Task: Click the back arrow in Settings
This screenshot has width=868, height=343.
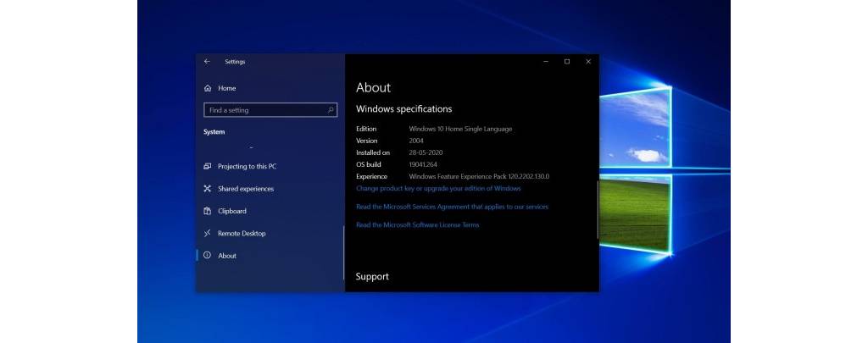Action: coord(207,62)
